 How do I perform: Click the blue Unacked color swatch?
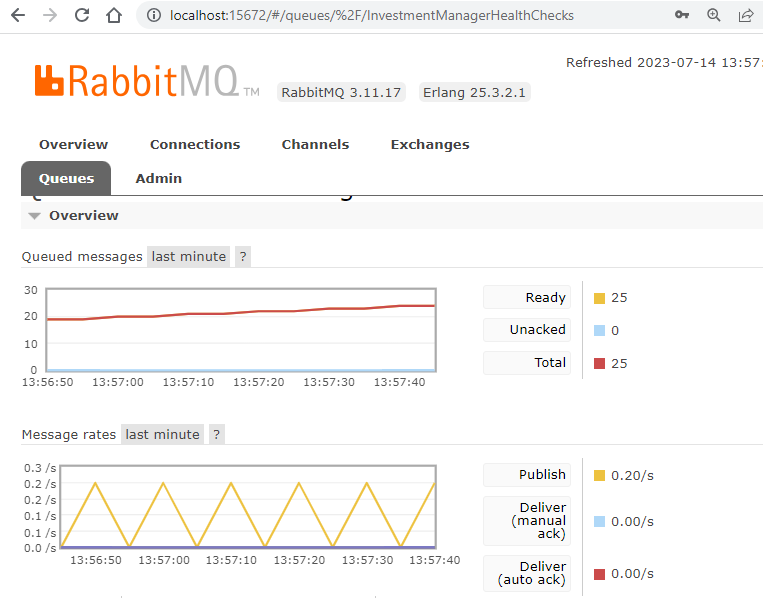coord(600,331)
